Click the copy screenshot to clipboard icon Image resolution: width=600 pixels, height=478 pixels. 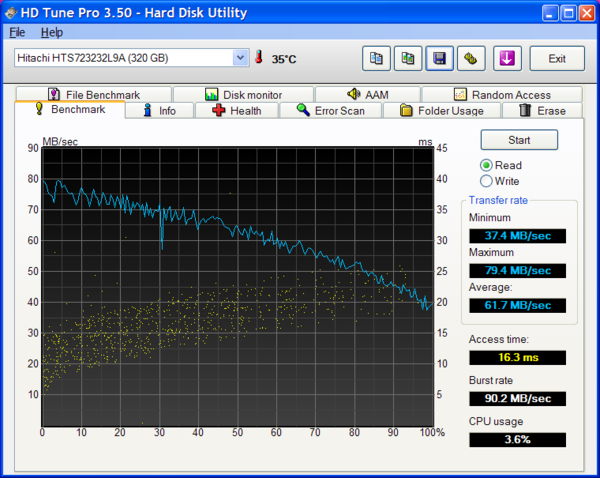[x=408, y=58]
